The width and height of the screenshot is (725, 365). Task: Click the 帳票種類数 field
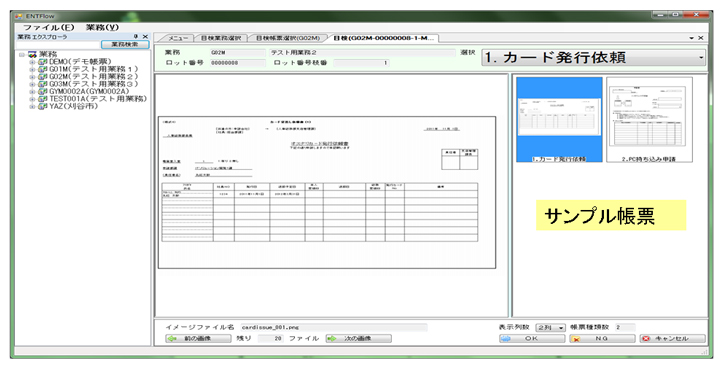625,328
